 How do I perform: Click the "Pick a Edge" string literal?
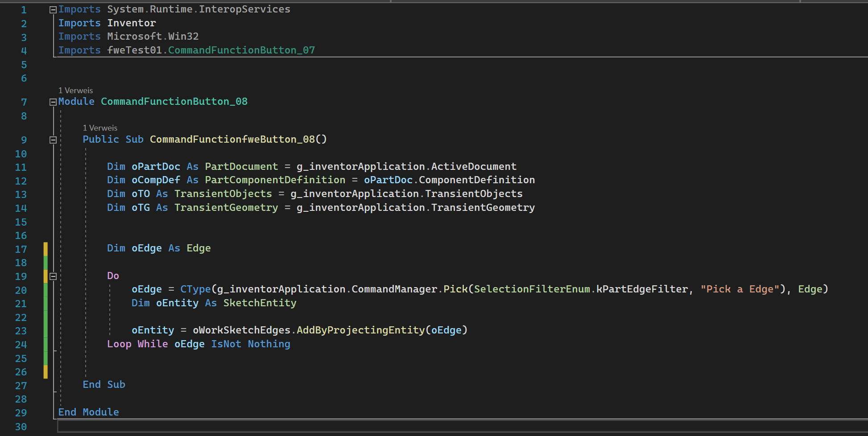[x=740, y=289]
